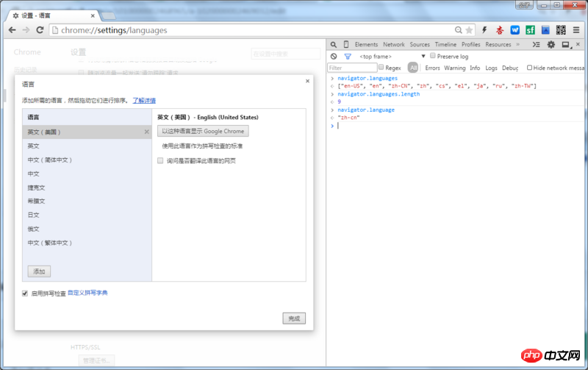Select 希腊文 in the language list
Image resolution: width=588 pixels, height=370 pixels.
click(87, 201)
